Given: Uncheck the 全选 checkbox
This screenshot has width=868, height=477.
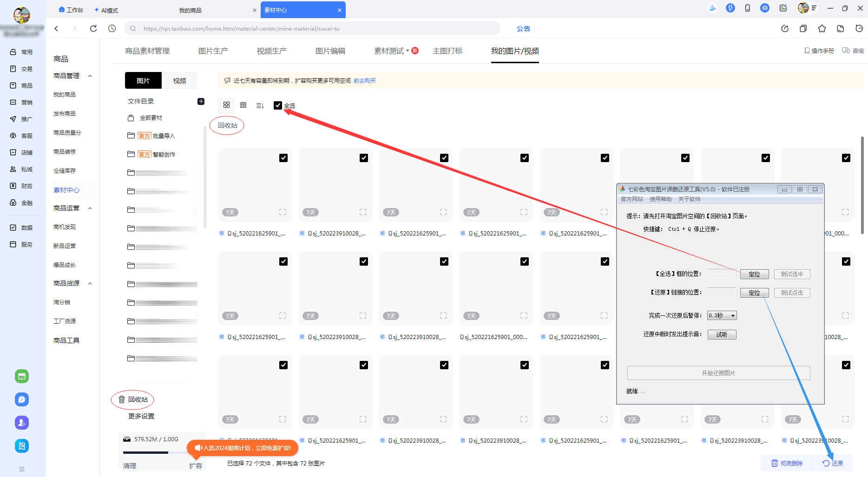Looking at the screenshot, I should 278,105.
